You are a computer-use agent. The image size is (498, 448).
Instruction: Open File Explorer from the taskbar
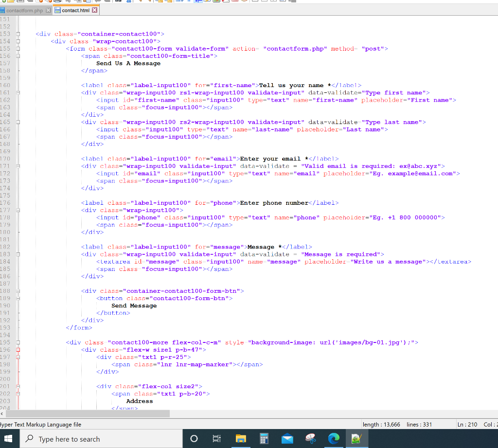pos(241,439)
